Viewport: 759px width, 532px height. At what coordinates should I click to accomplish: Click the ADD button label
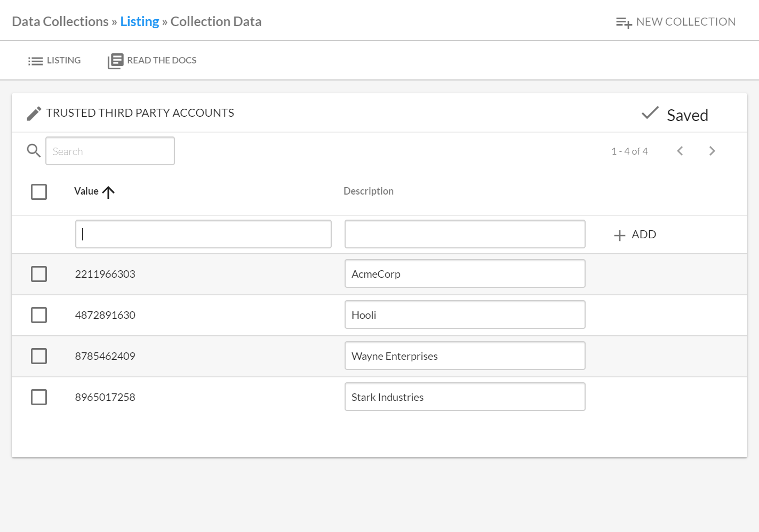tap(644, 235)
